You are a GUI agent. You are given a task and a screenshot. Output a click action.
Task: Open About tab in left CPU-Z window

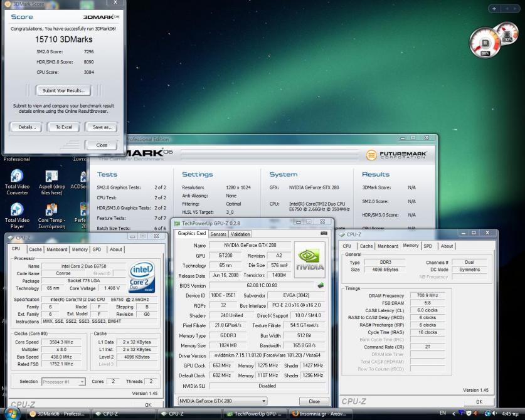(116, 249)
